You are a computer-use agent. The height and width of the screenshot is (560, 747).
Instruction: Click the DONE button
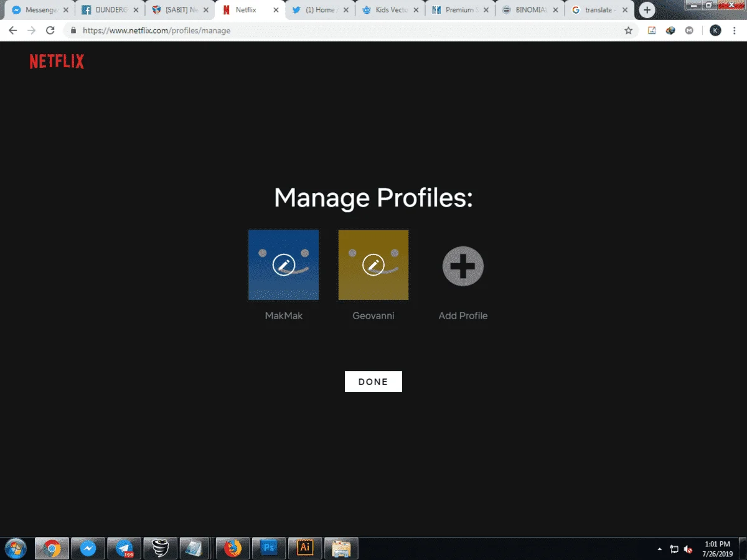pyautogui.click(x=374, y=381)
